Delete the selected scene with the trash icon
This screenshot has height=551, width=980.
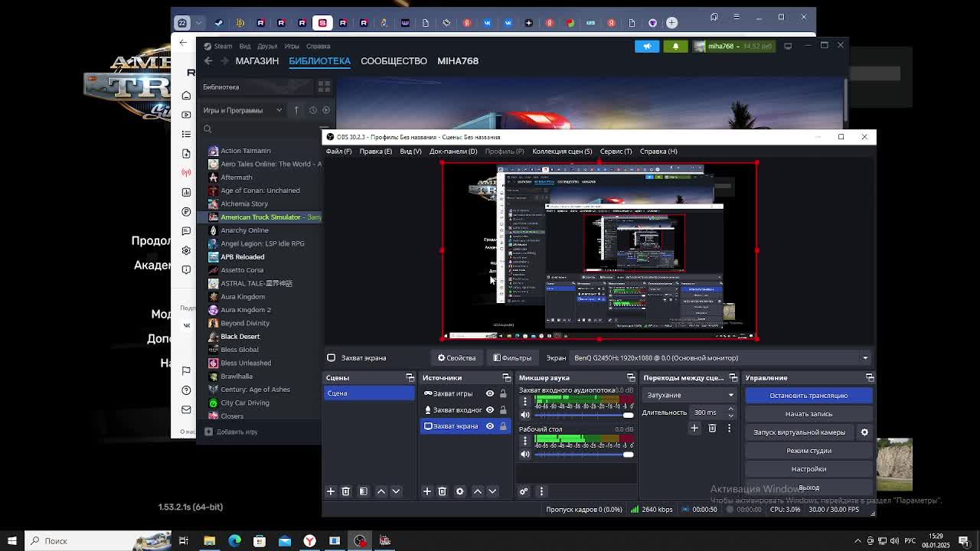pyautogui.click(x=345, y=491)
